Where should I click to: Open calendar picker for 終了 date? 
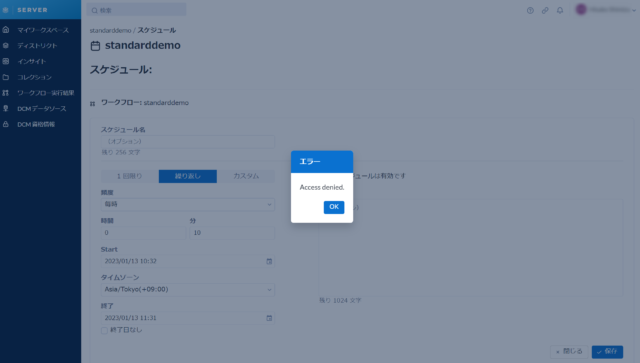(269, 318)
